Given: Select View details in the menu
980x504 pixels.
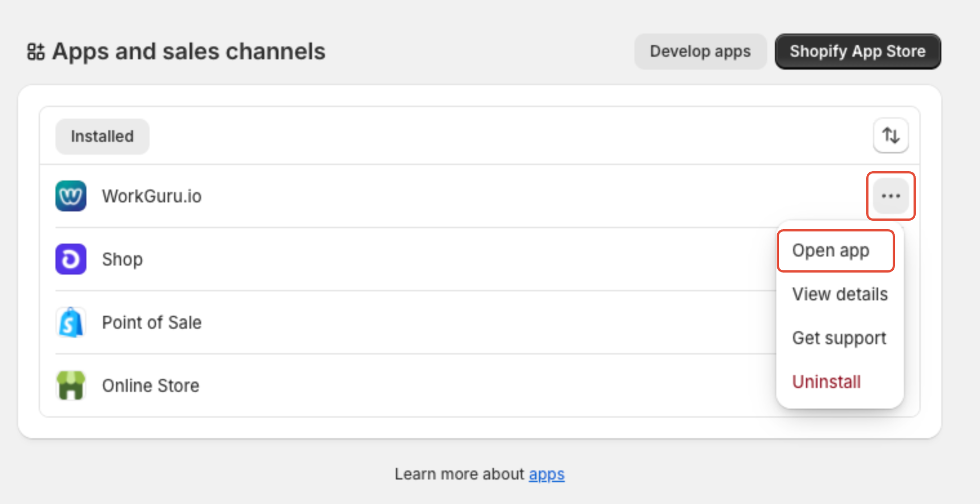Looking at the screenshot, I should point(840,294).
